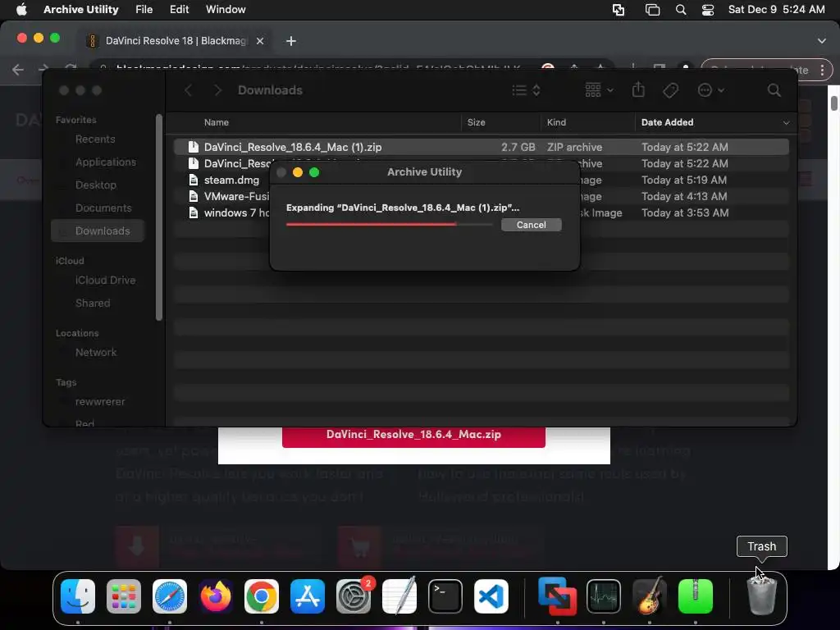Cancel the archive expansion
The width and height of the screenshot is (840, 630).
point(531,225)
